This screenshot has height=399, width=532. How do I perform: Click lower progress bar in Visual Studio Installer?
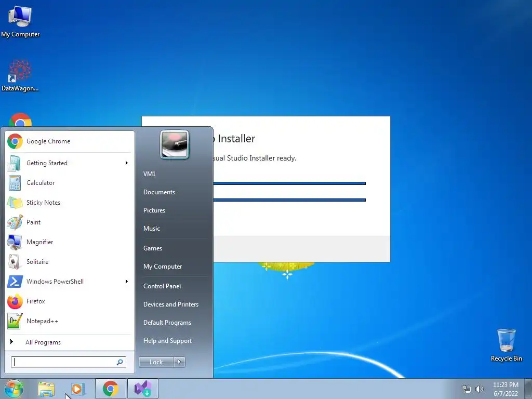point(289,200)
